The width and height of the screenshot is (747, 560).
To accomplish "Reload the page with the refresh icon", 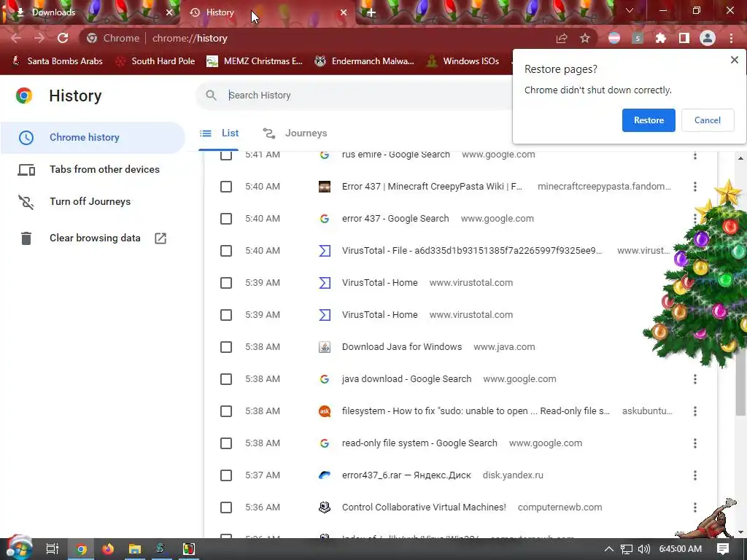I will tap(63, 38).
